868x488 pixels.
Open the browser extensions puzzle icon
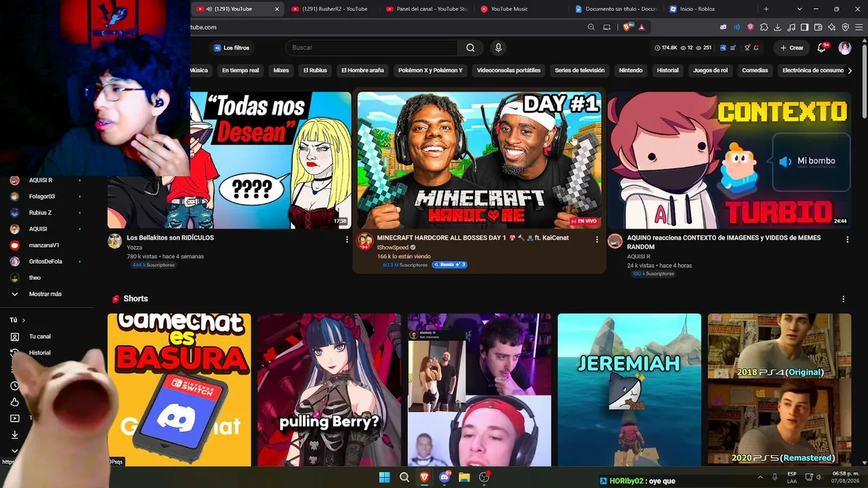pos(764,27)
